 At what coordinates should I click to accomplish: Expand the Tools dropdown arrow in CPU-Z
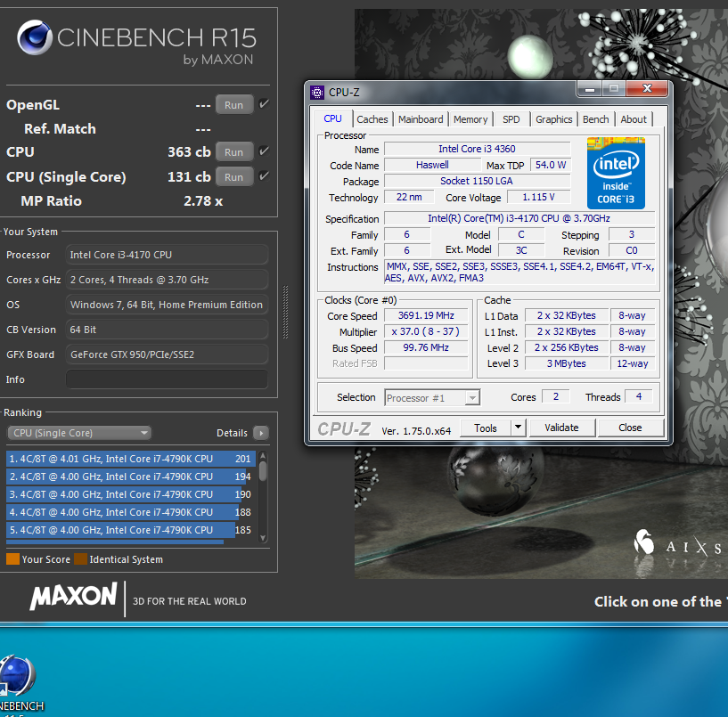tap(518, 428)
